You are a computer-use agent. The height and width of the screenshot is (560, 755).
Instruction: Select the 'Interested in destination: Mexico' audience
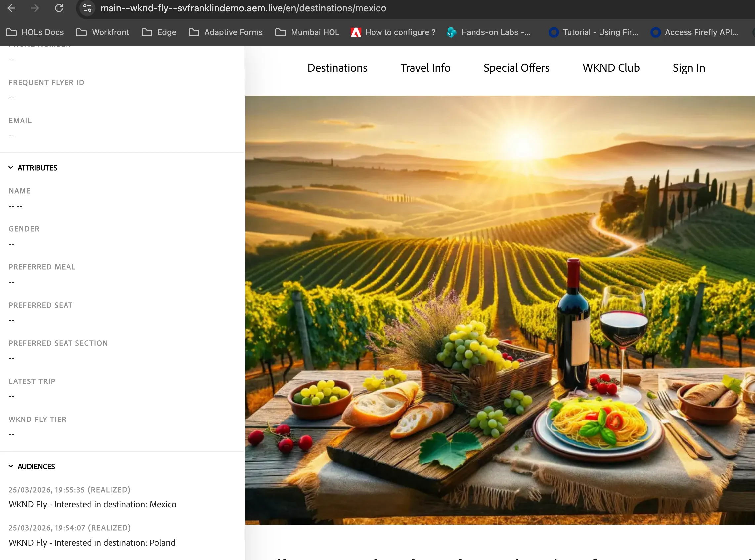point(93,504)
